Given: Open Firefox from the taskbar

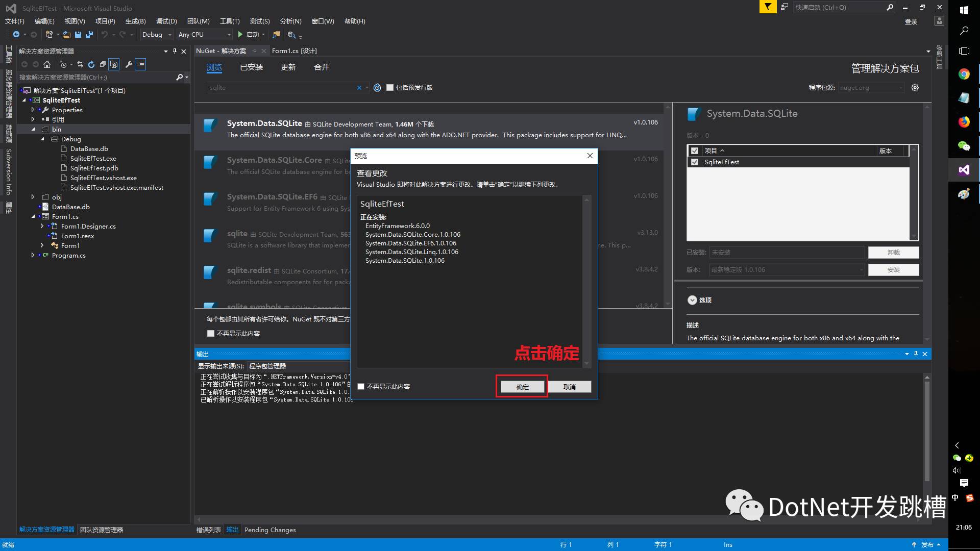Looking at the screenshot, I should click(x=964, y=121).
